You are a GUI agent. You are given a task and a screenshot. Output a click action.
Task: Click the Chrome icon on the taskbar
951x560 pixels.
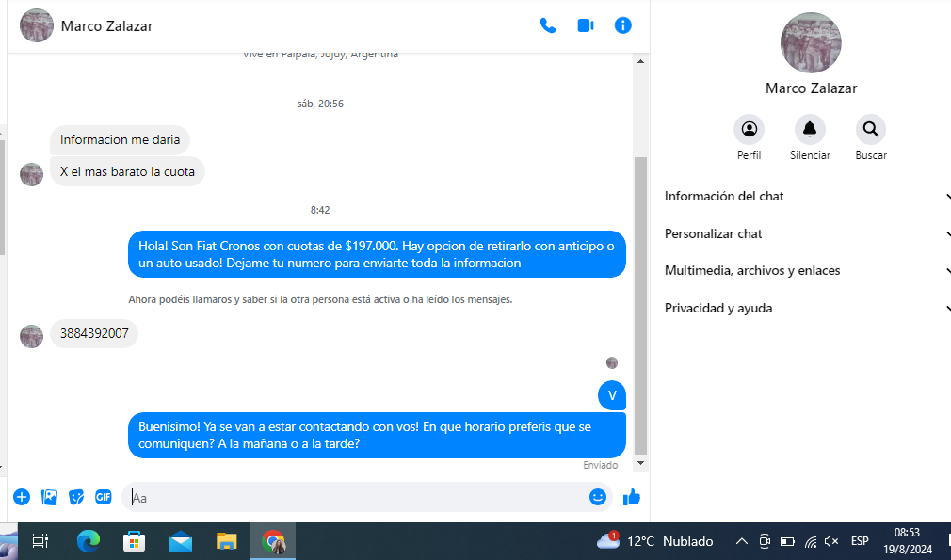point(274,541)
